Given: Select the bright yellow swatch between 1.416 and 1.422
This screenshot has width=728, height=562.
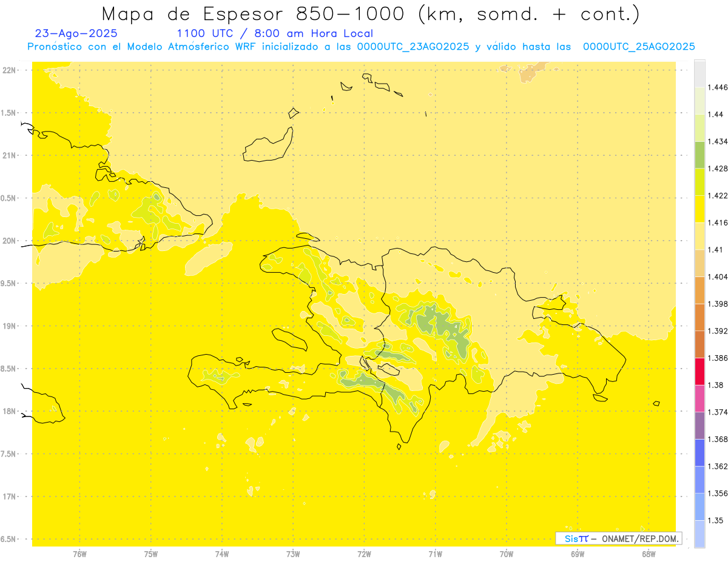Looking at the screenshot, I should [699, 209].
